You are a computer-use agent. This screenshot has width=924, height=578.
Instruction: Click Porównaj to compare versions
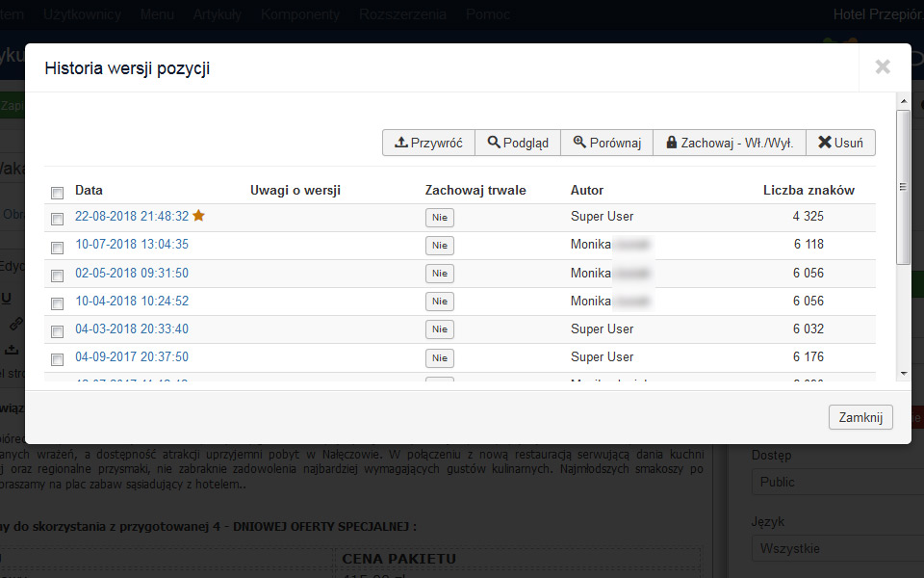[x=607, y=143]
